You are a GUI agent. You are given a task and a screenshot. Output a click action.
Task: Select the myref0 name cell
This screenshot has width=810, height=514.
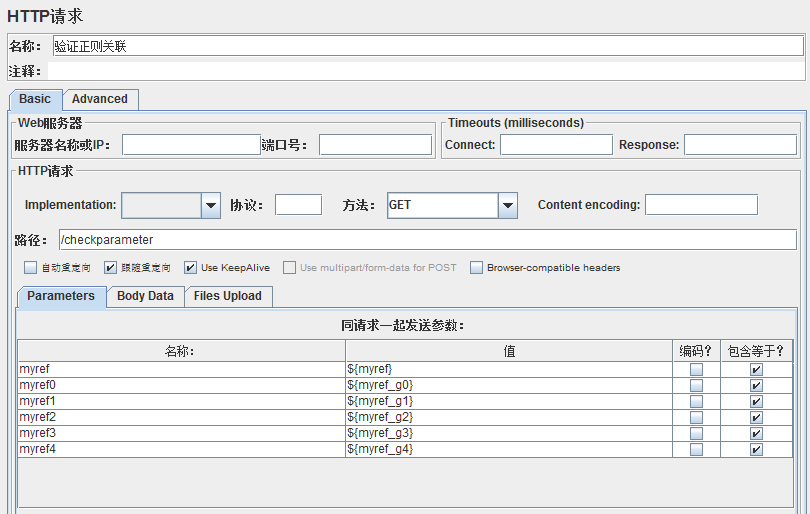181,385
